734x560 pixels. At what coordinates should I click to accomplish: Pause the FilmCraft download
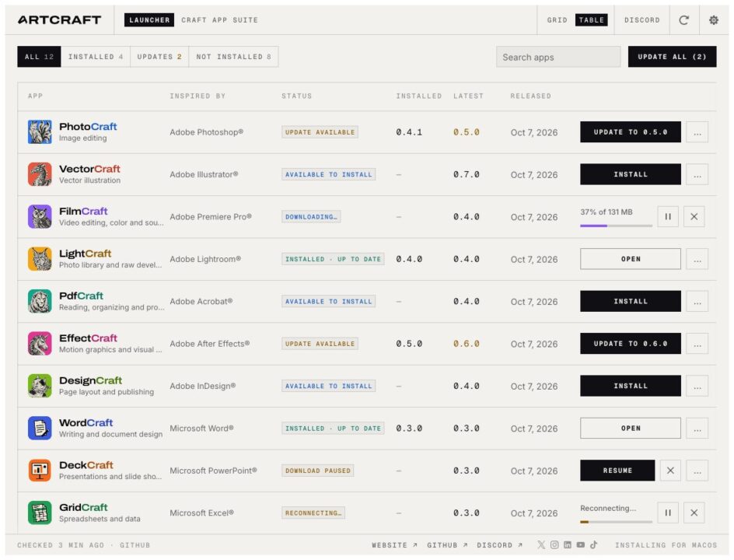[x=668, y=217]
